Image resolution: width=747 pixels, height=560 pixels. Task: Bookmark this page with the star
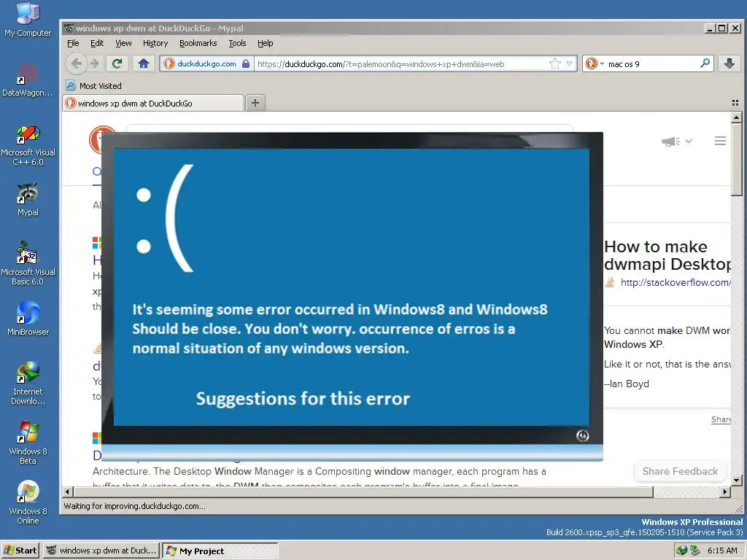555,64
